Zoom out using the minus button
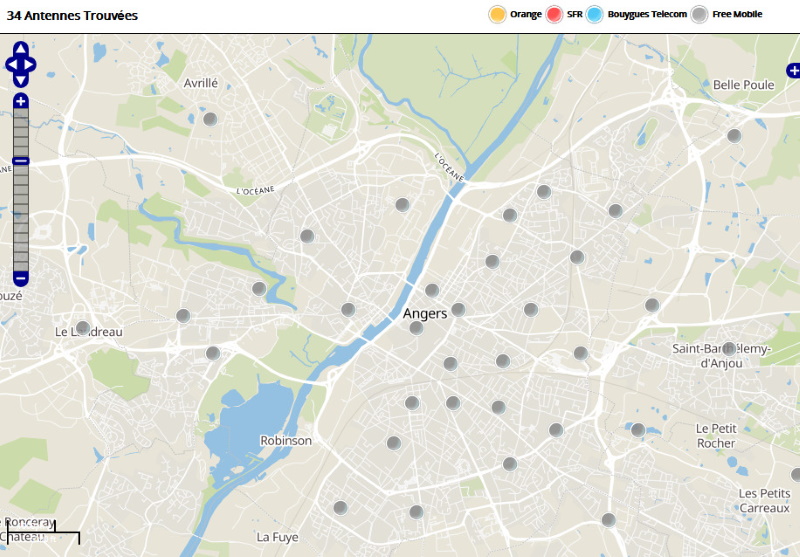This screenshot has width=800, height=557. point(21,278)
